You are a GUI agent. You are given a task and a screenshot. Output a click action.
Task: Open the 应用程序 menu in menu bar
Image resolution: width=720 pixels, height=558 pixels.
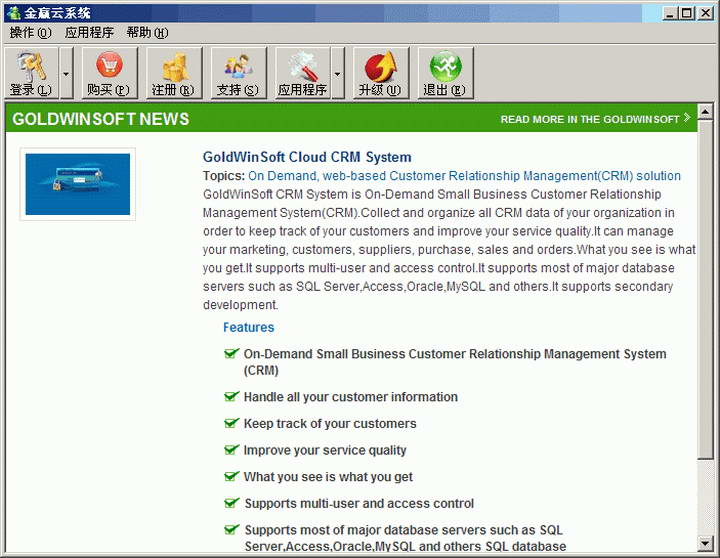point(89,33)
